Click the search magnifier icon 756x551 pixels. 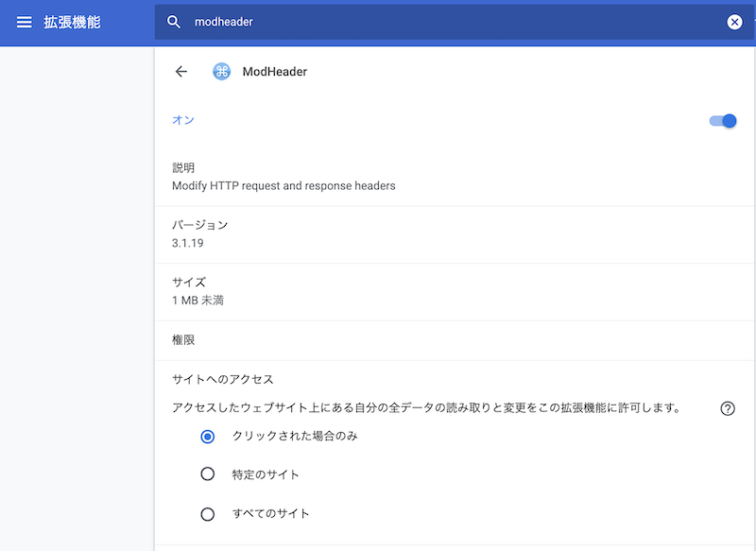tap(174, 21)
